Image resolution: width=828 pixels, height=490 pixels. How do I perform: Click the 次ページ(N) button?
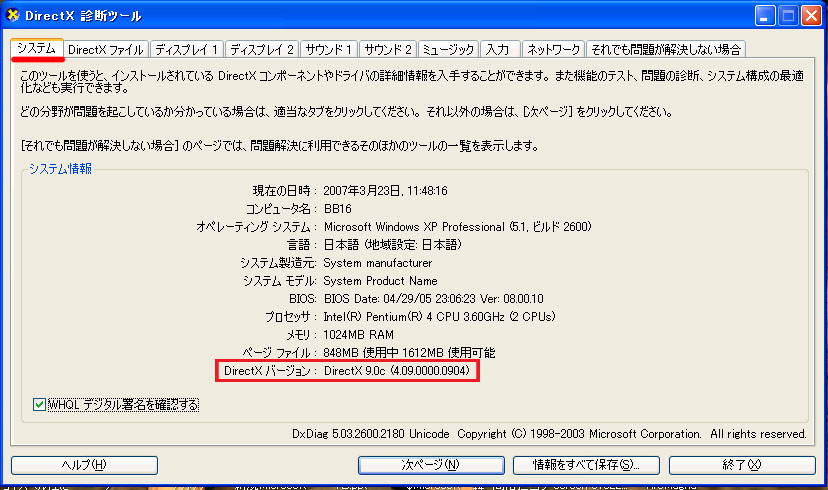[x=431, y=465]
